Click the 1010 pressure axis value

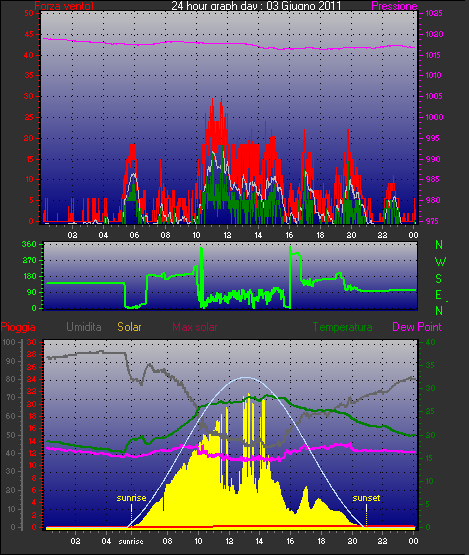(433, 75)
